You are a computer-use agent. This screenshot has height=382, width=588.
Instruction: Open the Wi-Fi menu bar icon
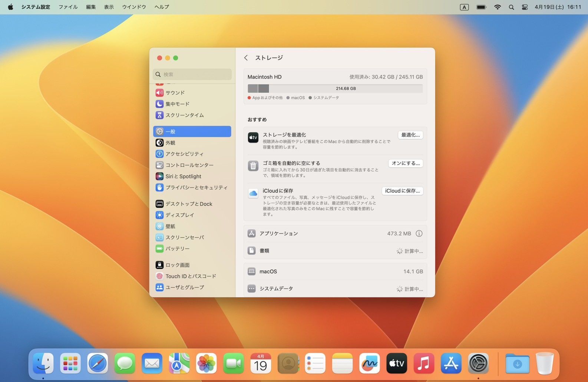tap(498, 7)
